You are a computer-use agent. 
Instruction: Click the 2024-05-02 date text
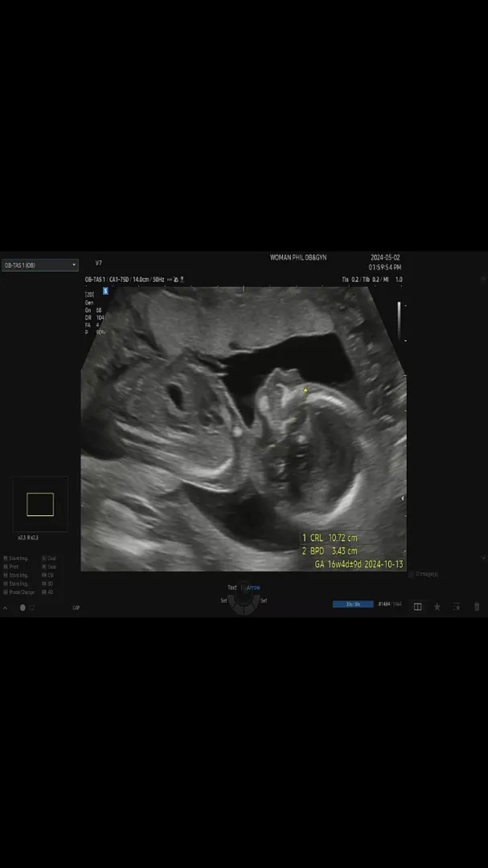pos(385,257)
